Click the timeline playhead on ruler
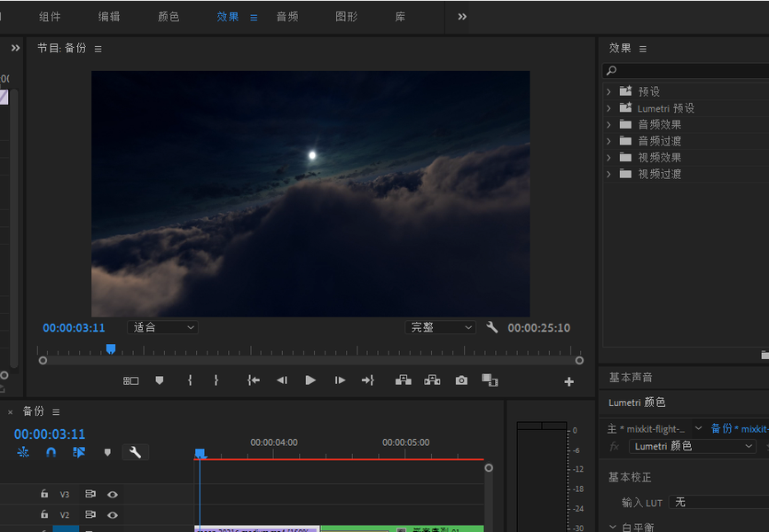The height and width of the screenshot is (532, 769). tap(200, 453)
